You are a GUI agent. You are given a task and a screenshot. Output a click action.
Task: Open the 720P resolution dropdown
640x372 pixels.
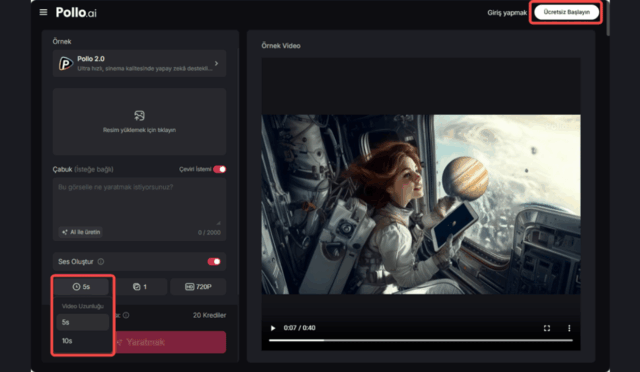click(198, 287)
